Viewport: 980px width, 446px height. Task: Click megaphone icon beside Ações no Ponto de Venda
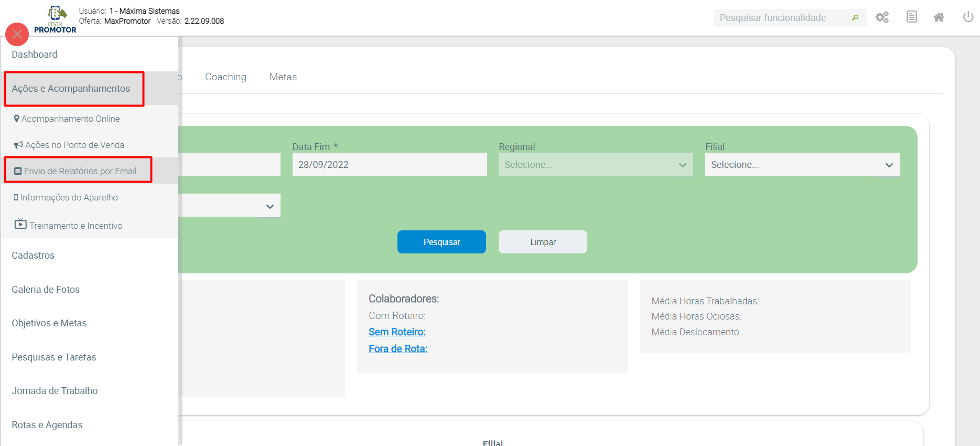pos(18,145)
